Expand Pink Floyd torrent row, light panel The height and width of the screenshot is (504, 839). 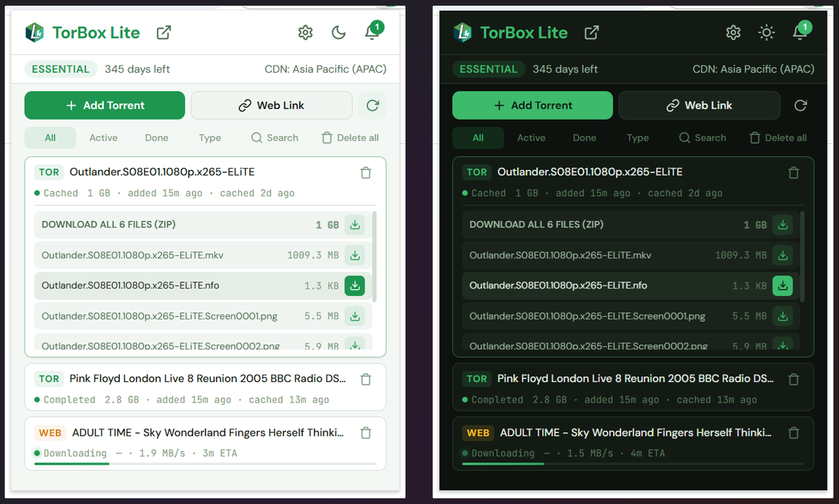pyautogui.click(x=205, y=388)
